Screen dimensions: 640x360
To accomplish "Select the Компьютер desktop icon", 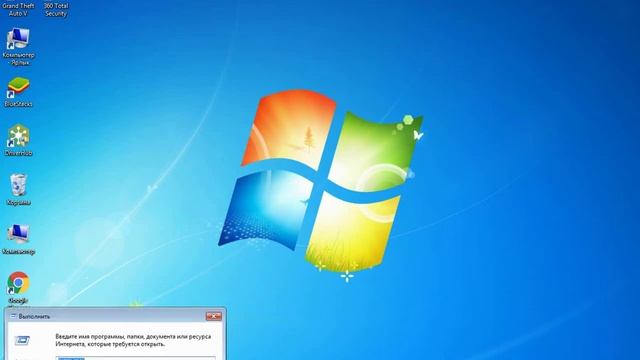I will 18,239.
